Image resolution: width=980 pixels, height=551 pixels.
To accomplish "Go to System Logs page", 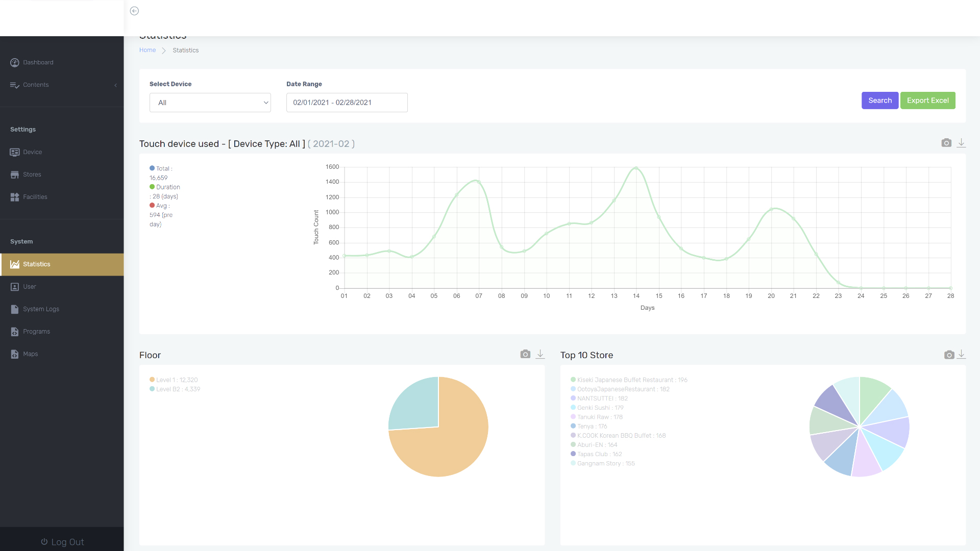I will click(x=41, y=309).
